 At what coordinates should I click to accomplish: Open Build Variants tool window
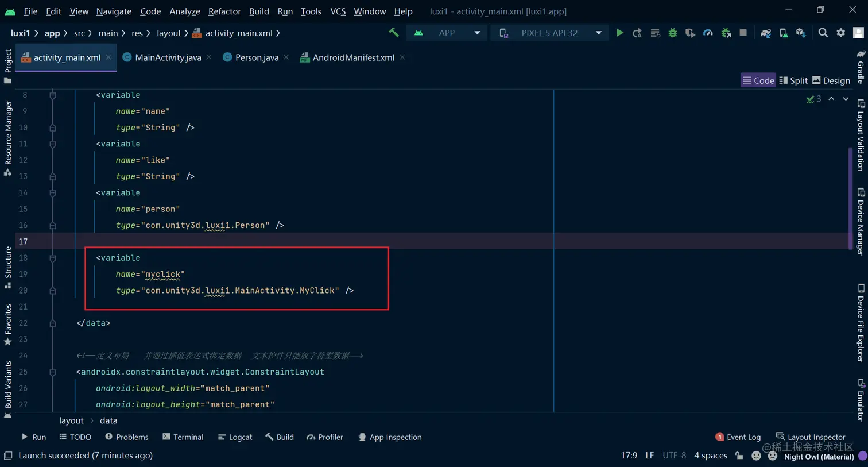pyautogui.click(x=8, y=389)
